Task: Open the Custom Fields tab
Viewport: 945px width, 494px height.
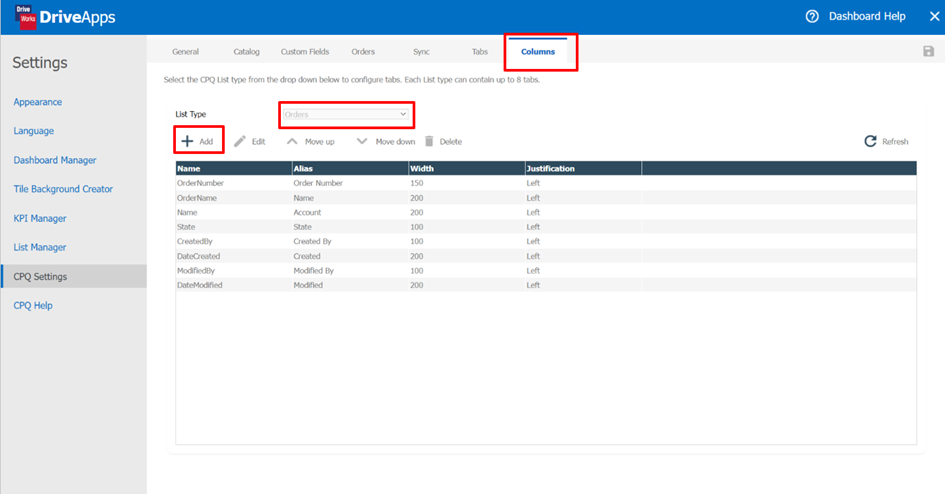Action: pos(305,52)
